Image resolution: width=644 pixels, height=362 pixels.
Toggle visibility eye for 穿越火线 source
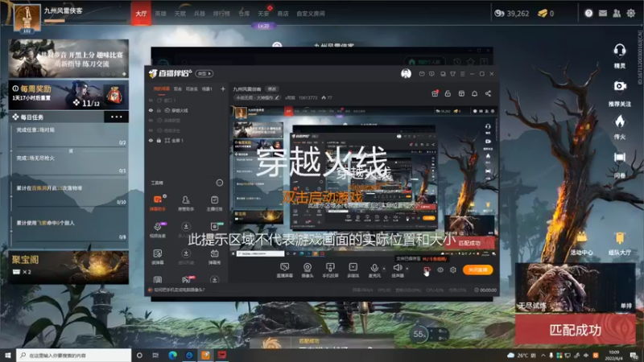pyautogui.click(x=151, y=110)
